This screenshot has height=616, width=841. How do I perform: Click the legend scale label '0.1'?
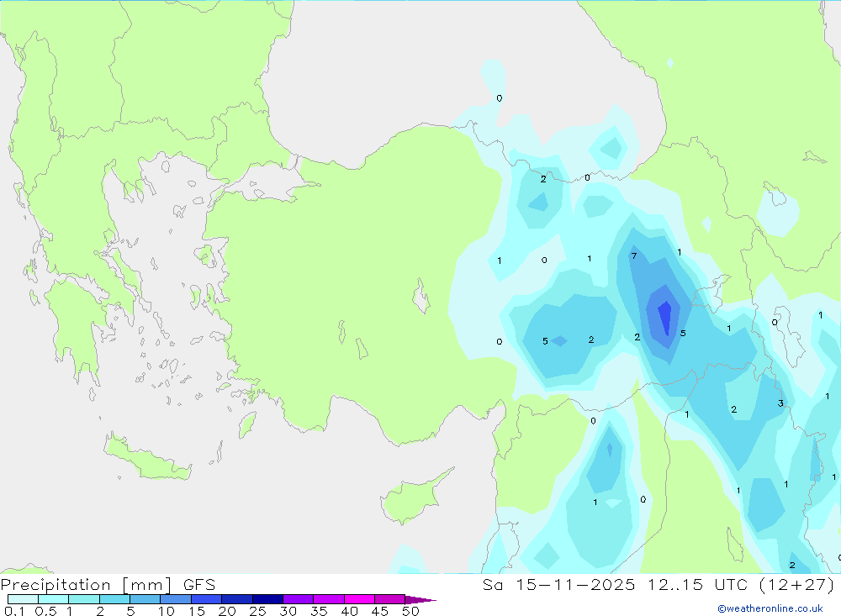coord(14,611)
